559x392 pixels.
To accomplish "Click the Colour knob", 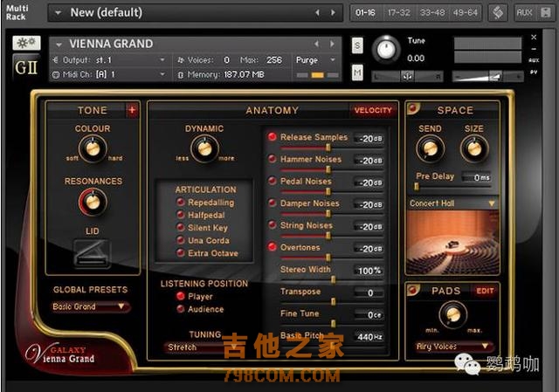I will coord(93,148).
